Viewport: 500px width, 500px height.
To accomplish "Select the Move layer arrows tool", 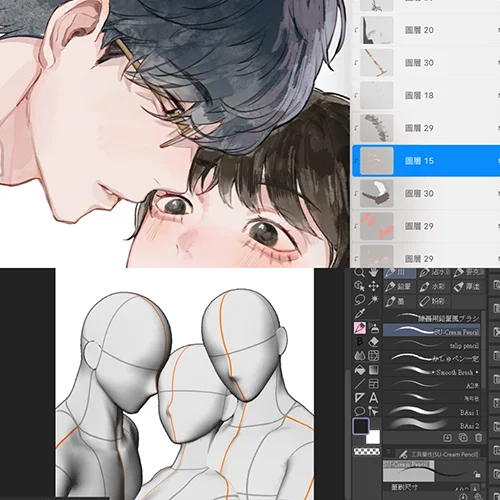I will pyautogui.click(x=374, y=286).
